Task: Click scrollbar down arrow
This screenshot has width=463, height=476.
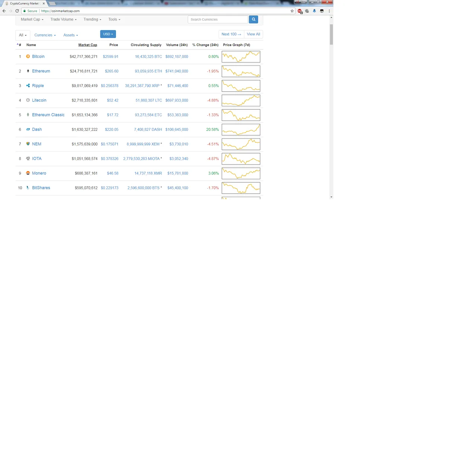Action: click(331, 197)
